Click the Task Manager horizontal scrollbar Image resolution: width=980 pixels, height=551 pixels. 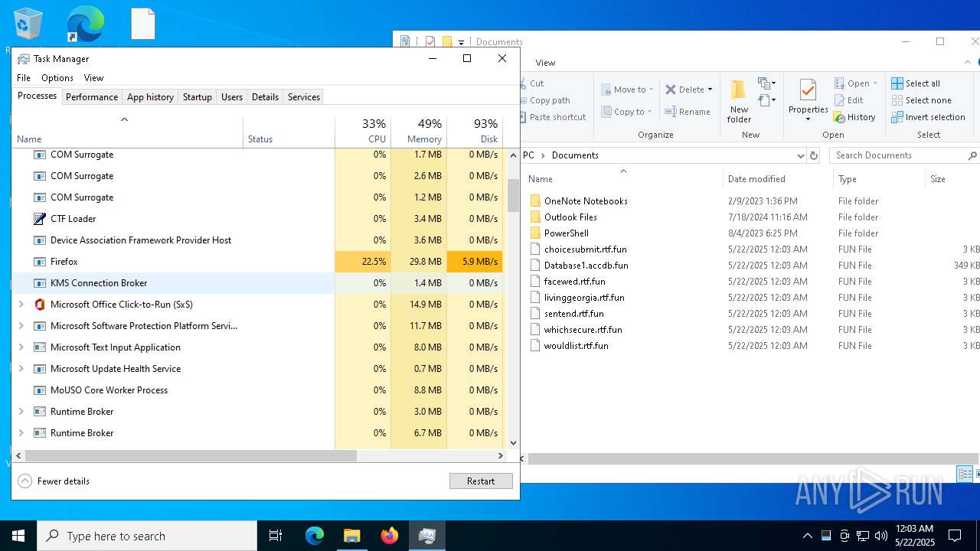[192, 455]
